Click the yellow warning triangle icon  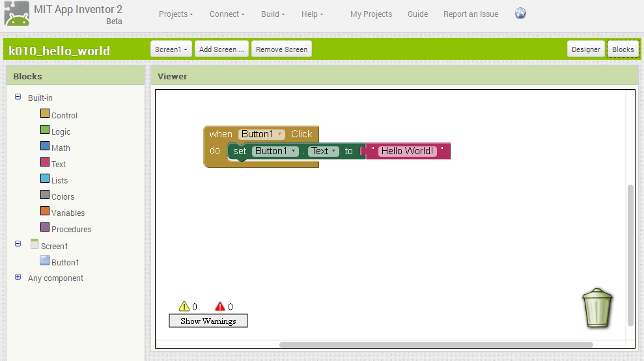184,306
